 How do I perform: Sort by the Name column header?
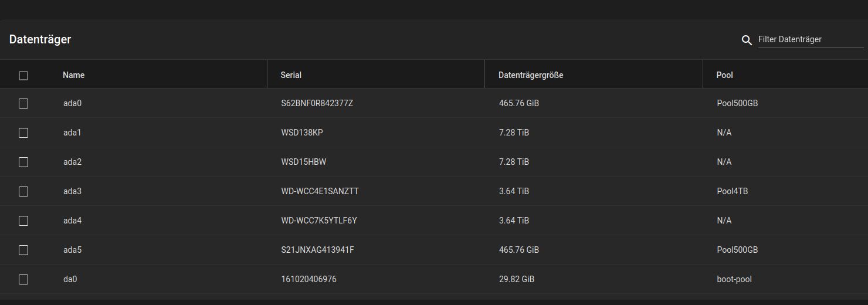[74, 75]
